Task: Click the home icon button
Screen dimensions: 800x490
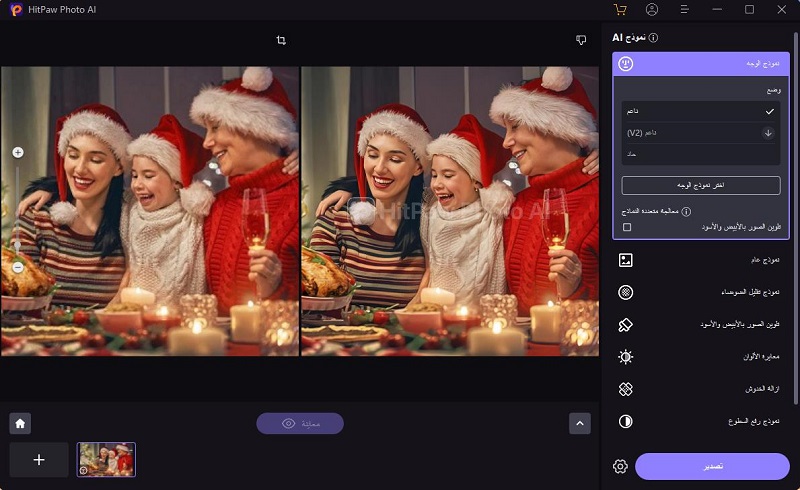Action: pyautogui.click(x=19, y=423)
